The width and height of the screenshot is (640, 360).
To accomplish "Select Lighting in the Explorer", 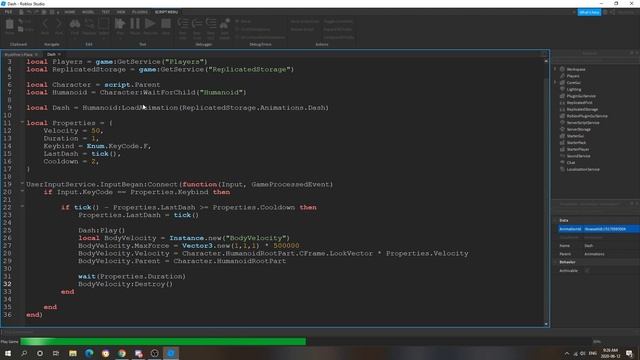I will coord(573,89).
